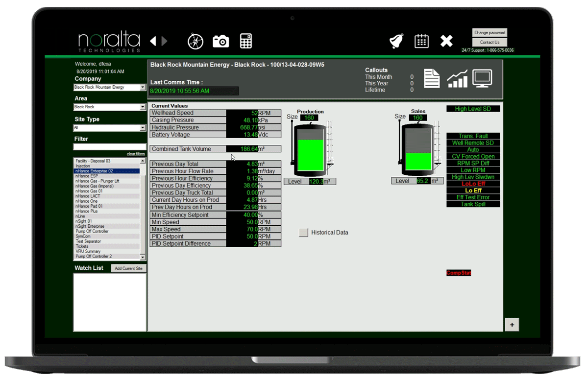Toggle the Historical Data checkbox
Screen dimensions: 588x380
click(x=303, y=233)
